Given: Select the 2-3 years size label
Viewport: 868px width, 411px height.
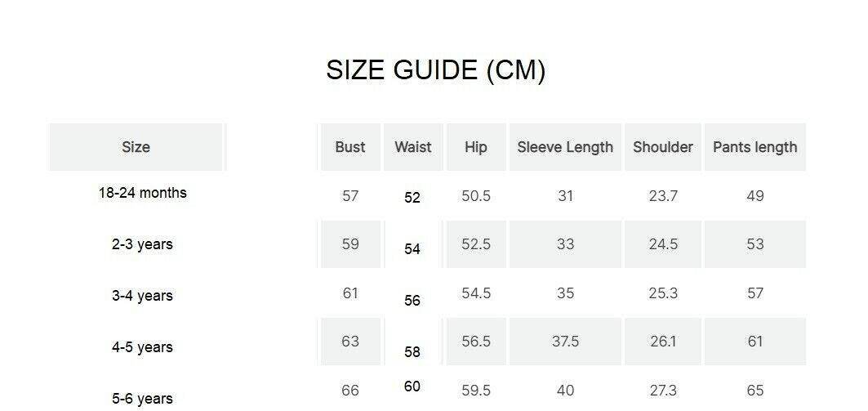Looking at the screenshot, I should pyautogui.click(x=142, y=244).
